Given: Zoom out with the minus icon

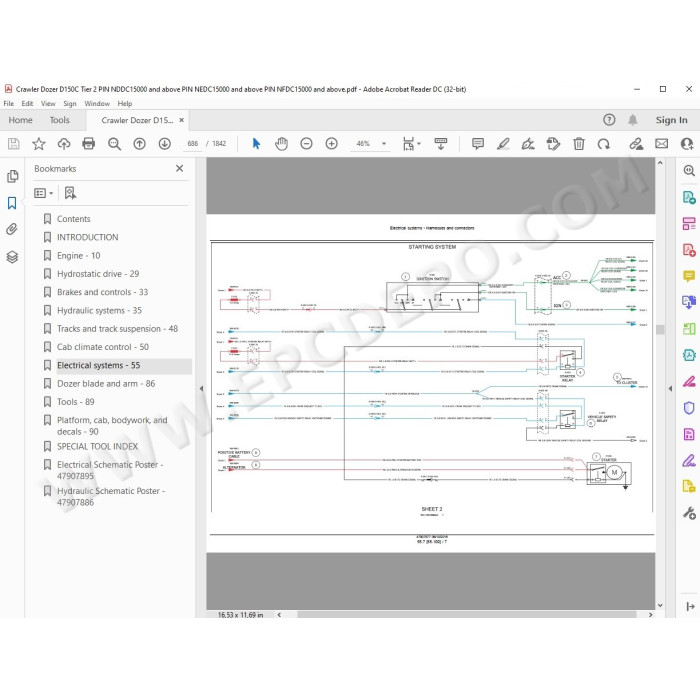Looking at the screenshot, I should tap(306, 144).
